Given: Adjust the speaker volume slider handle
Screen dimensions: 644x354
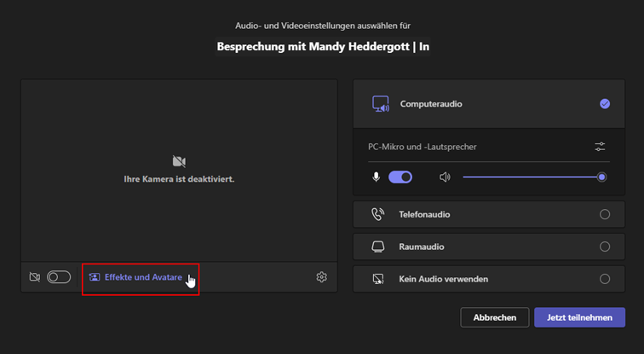Looking at the screenshot, I should [601, 177].
